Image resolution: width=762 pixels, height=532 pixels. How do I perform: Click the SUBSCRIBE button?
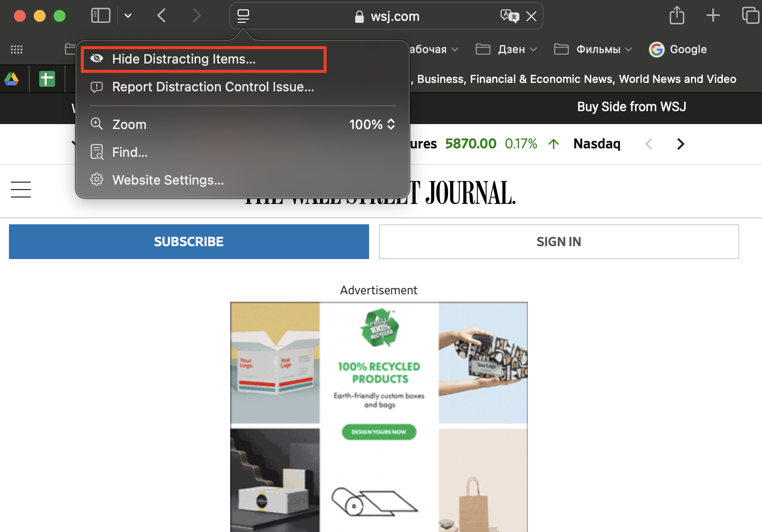(189, 242)
